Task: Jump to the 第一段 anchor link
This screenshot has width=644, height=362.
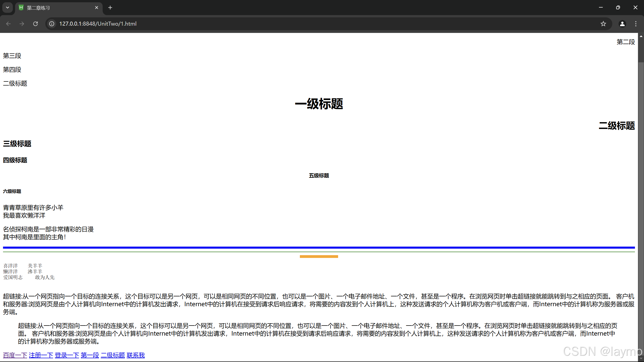Action: (90, 355)
